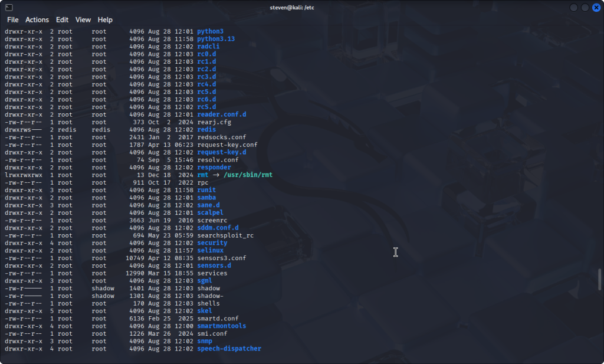Close the terminal window
The height and width of the screenshot is (364, 604).
click(596, 7)
